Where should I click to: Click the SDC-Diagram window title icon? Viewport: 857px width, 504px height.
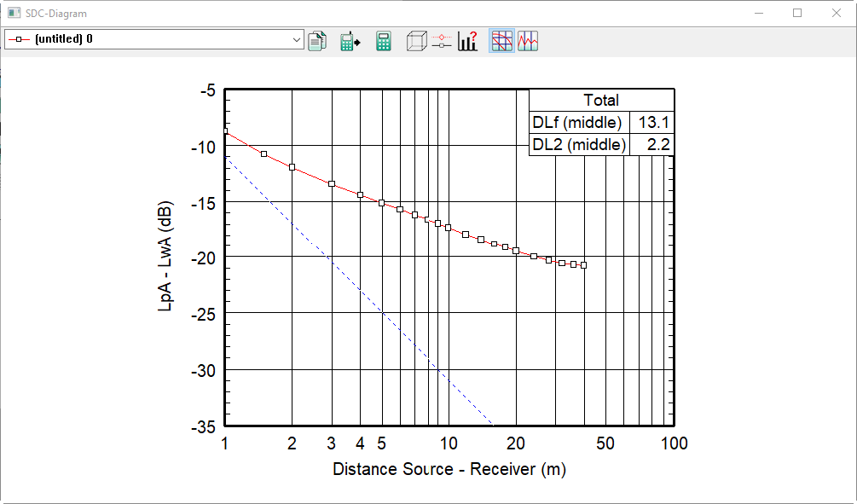[14, 13]
